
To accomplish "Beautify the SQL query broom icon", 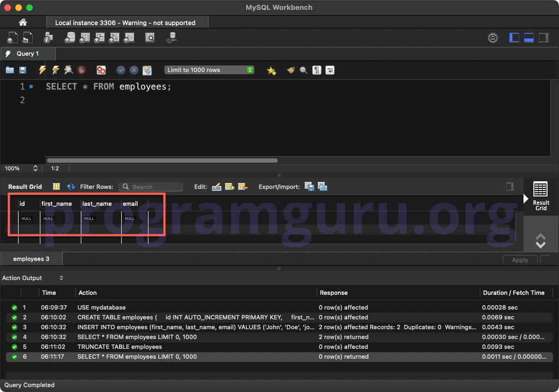I will (x=291, y=70).
